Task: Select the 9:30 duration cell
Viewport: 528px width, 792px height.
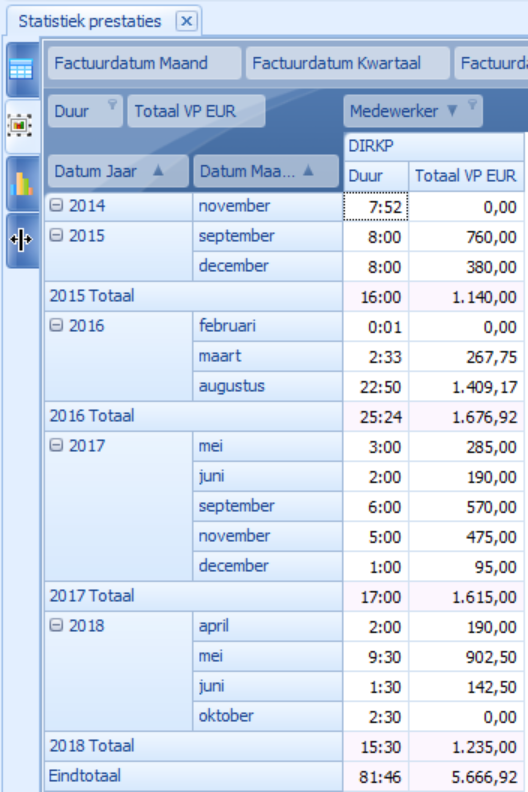Action: point(376,657)
